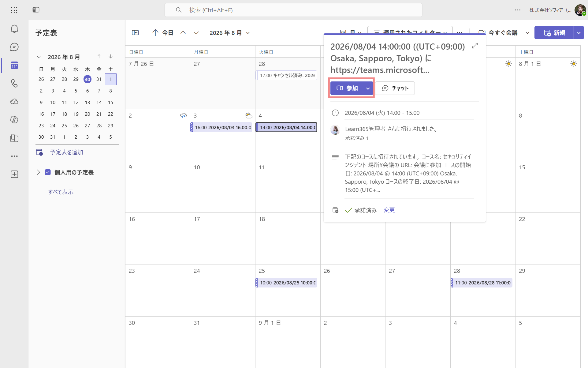View weather icon on Saturday August 1
Viewport: 588px width, 368px height.
click(x=574, y=64)
